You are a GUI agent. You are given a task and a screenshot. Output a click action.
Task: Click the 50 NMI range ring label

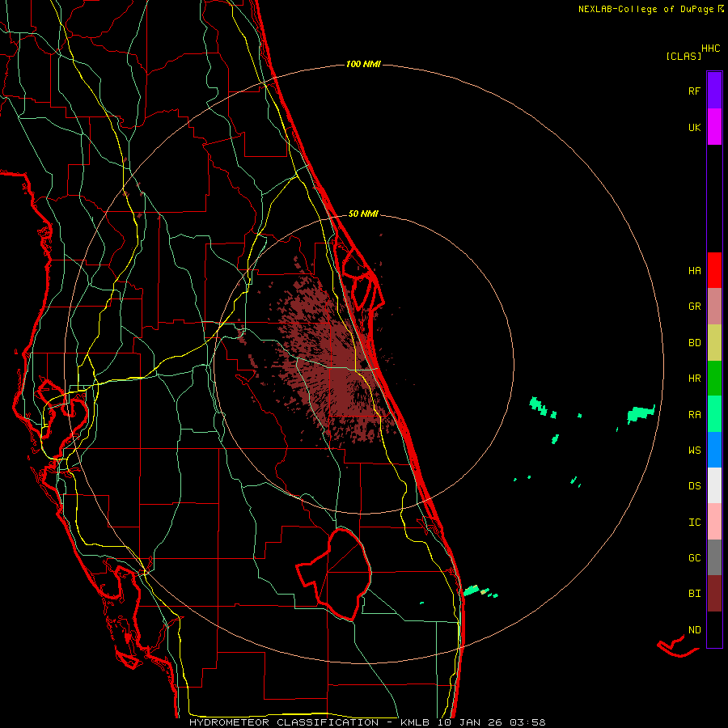pos(363,214)
